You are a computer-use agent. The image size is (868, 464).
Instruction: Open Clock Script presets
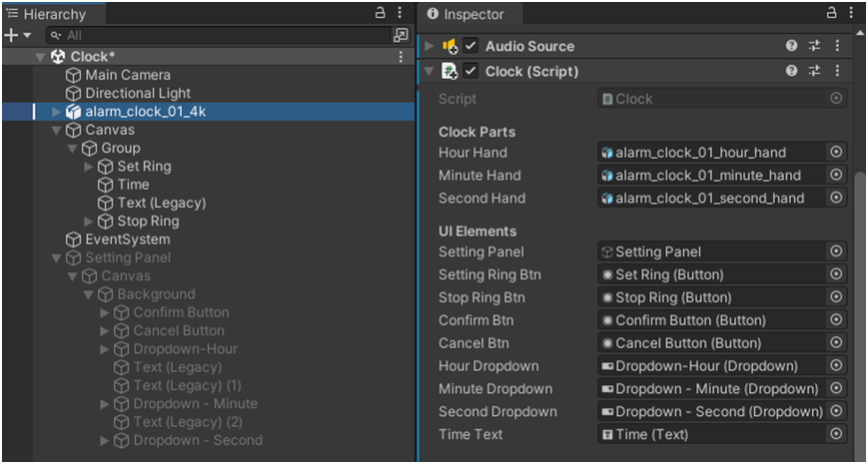tap(814, 71)
